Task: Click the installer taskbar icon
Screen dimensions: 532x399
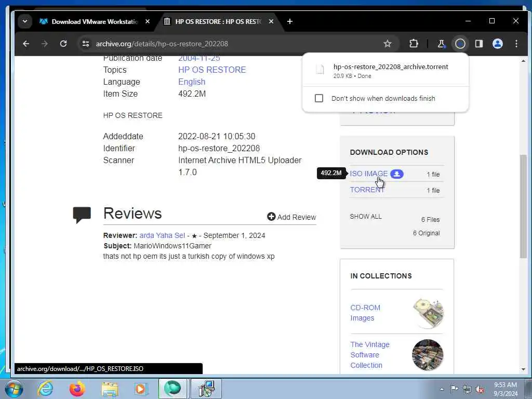Action: click(206, 389)
